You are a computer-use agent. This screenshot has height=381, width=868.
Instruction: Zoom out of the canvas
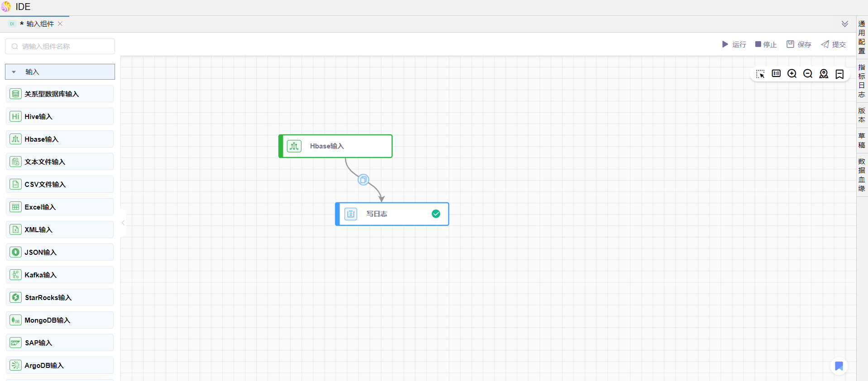point(808,74)
